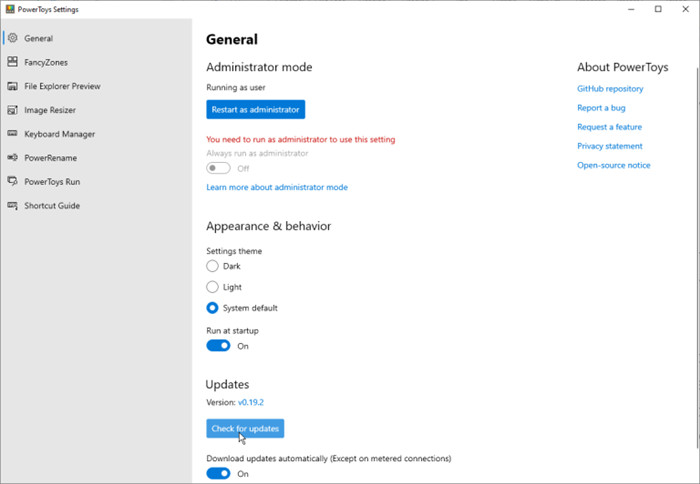Maximize the PowerToys Settings window
This screenshot has width=700, height=484.
click(x=658, y=9)
